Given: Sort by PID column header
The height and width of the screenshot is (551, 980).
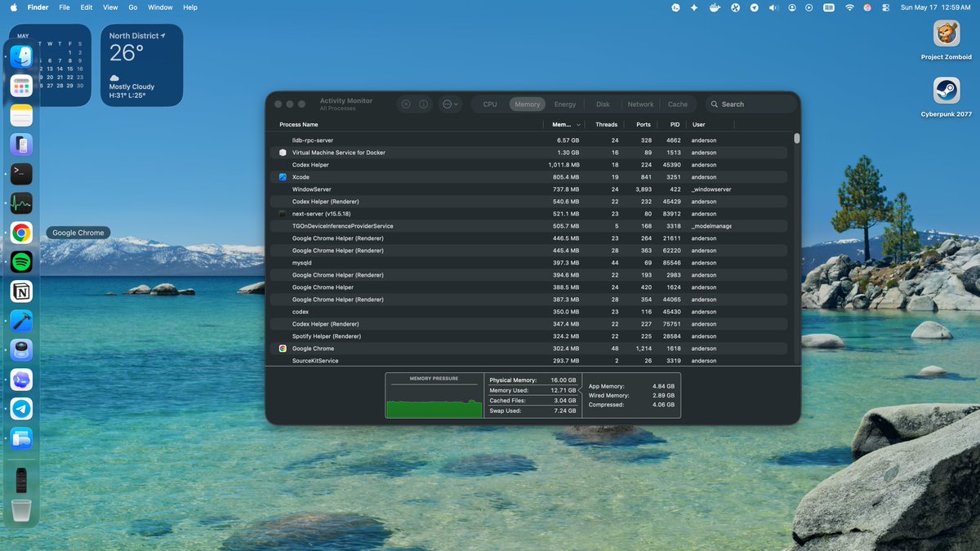Looking at the screenshot, I should click(x=675, y=125).
